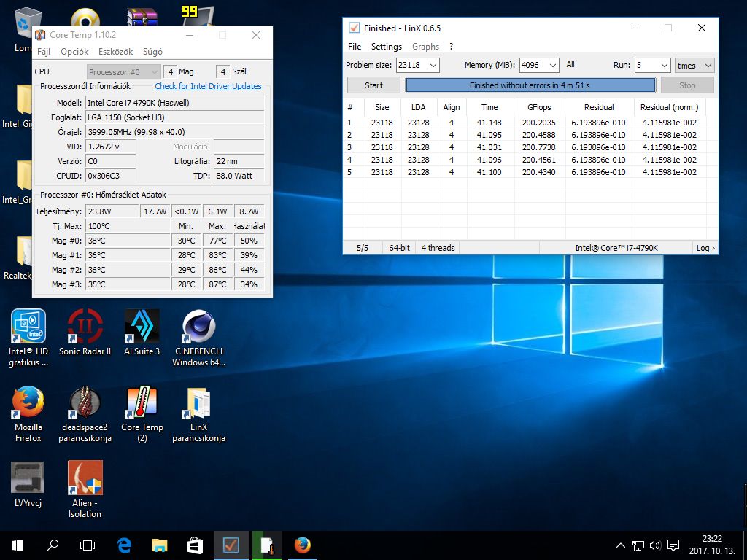Launch Alien - Isolation shortcut
This screenshot has height=560, width=747.
coord(85,489)
